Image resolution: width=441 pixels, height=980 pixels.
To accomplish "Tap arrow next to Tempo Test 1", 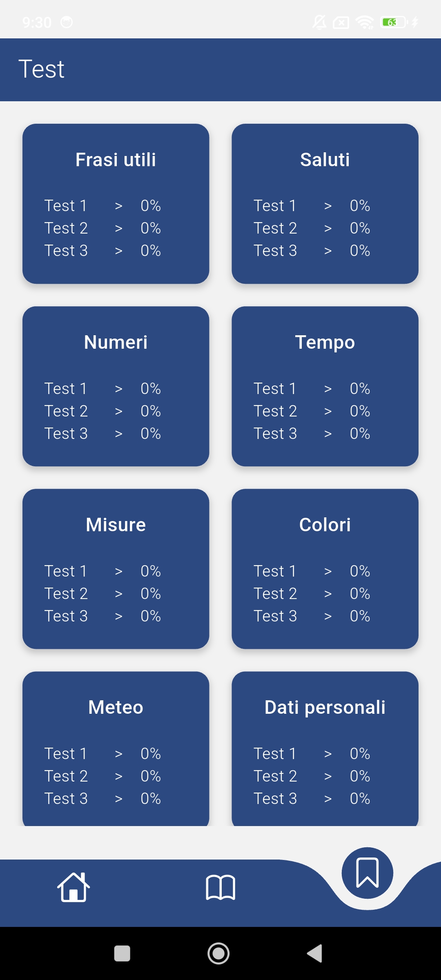I will click(x=327, y=389).
